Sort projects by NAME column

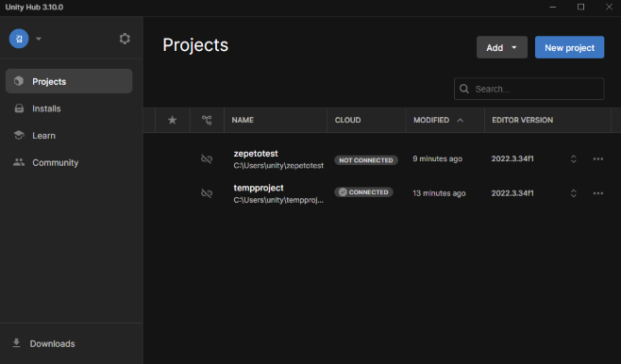[243, 120]
